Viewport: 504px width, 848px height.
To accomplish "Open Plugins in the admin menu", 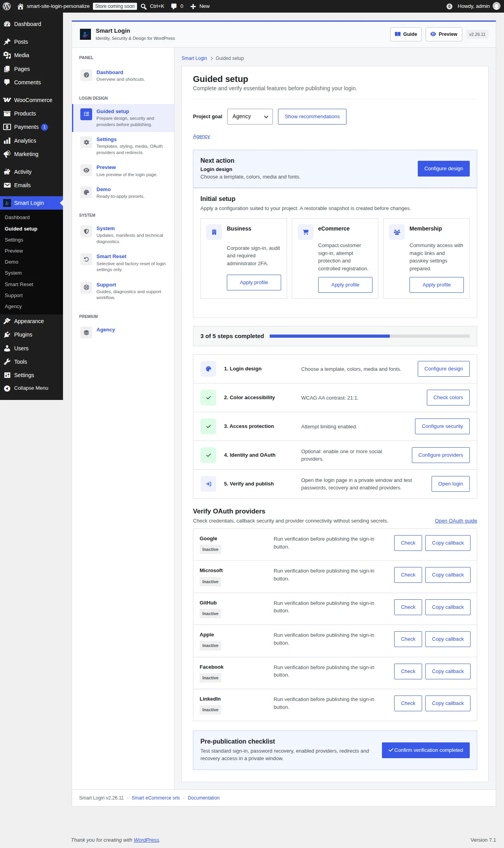I will coord(31,335).
